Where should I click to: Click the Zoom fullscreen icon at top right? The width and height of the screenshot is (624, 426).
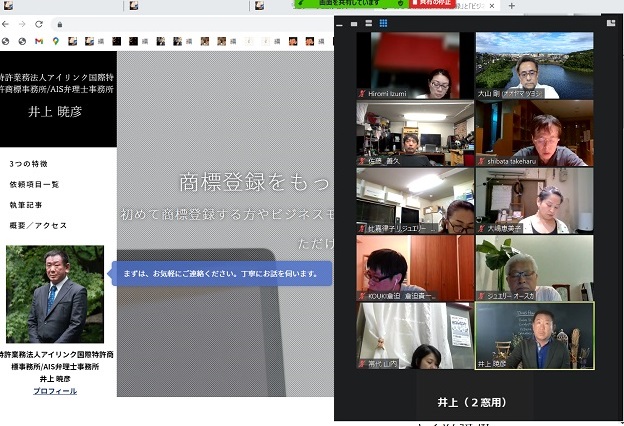point(609,23)
